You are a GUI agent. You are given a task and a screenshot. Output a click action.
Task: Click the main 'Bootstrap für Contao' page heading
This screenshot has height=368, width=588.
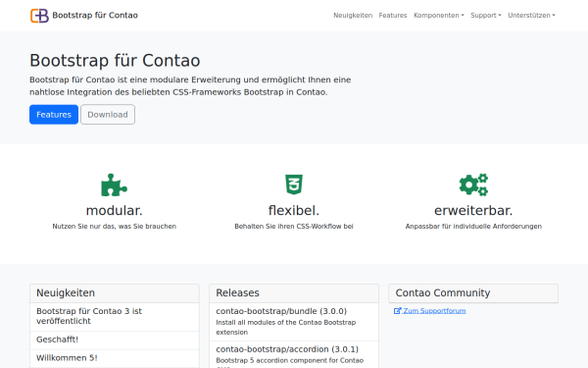click(x=115, y=61)
